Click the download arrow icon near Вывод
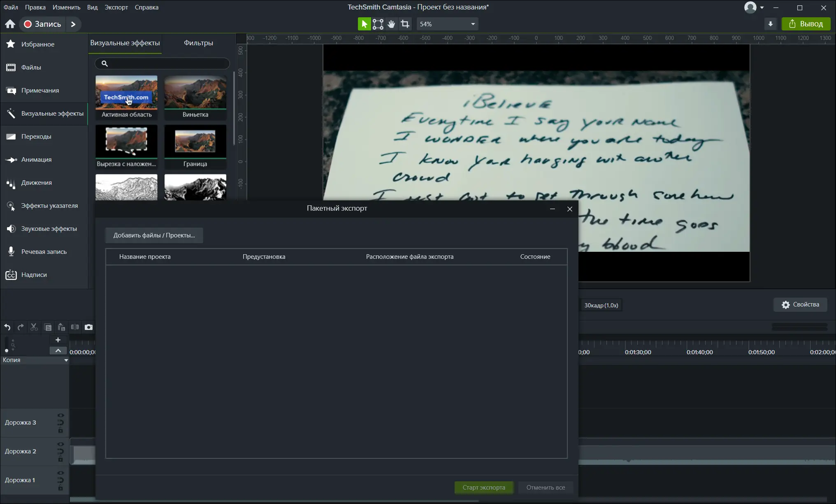 click(x=771, y=24)
